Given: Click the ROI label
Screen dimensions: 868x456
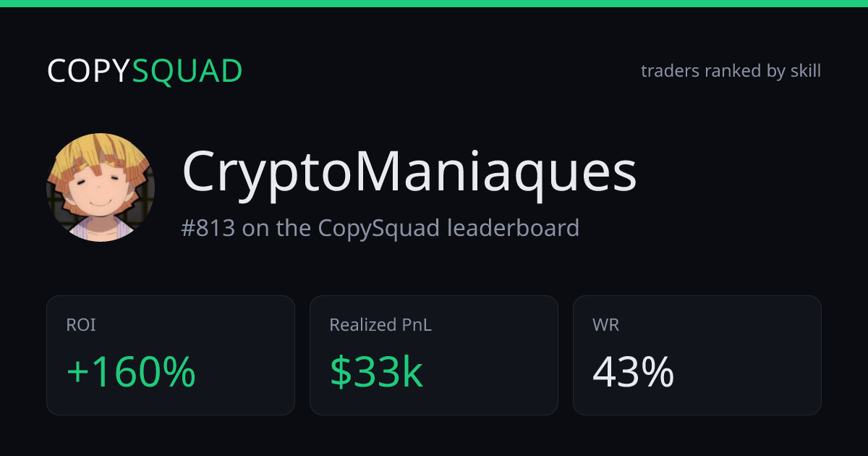Looking at the screenshot, I should point(81,325).
